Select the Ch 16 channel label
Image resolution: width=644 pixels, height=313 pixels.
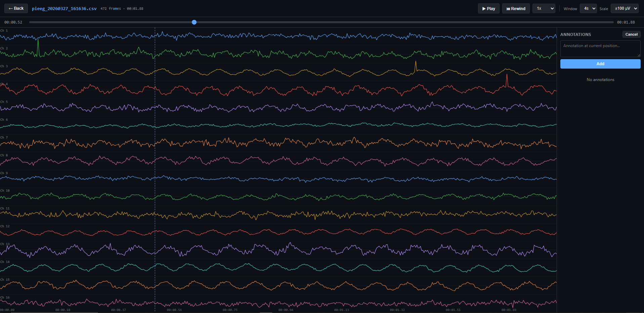[x=5, y=298]
